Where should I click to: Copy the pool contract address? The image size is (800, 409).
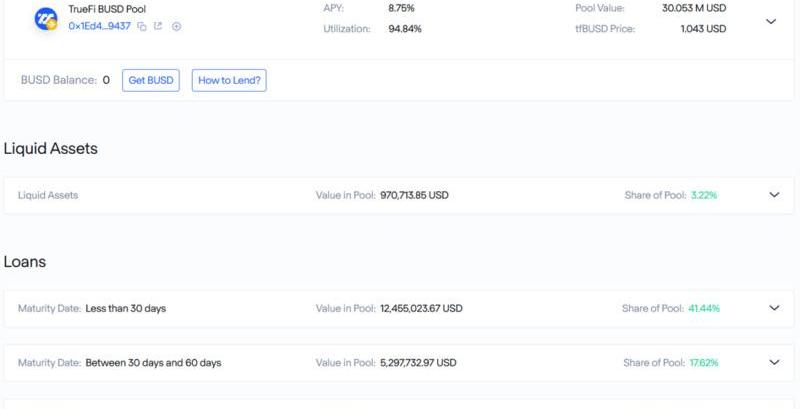(142, 26)
